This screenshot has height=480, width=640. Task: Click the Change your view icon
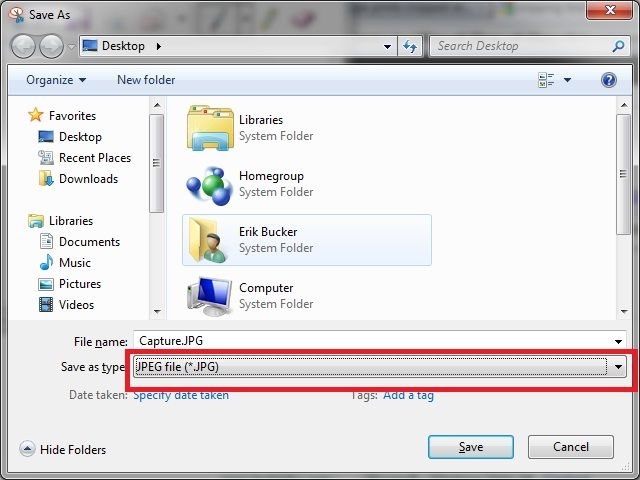(546, 80)
